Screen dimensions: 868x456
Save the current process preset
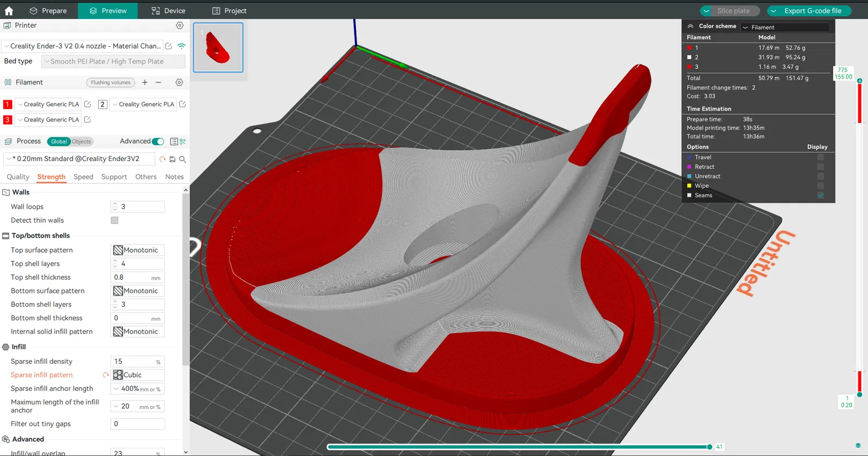(173, 159)
